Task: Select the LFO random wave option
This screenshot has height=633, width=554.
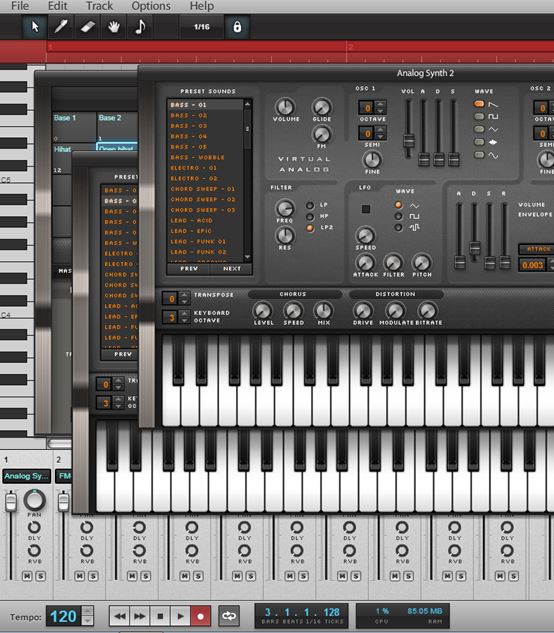Action: point(399,228)
